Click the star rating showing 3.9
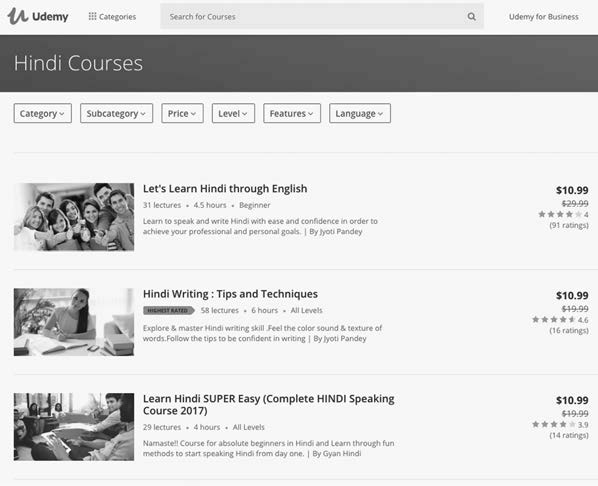This screenshot has height=486, width=598. coord(560,424)
